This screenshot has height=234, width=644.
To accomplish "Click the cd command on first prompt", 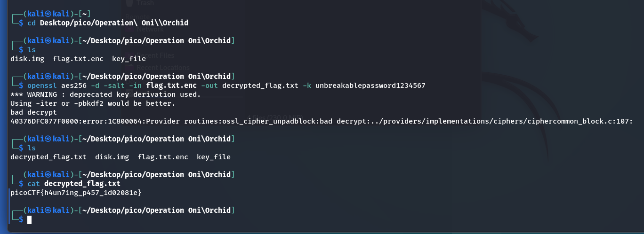I will click(32, 23).
